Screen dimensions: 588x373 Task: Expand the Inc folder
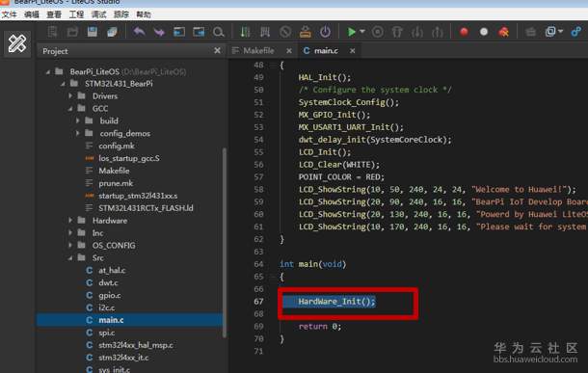(70, 233)
